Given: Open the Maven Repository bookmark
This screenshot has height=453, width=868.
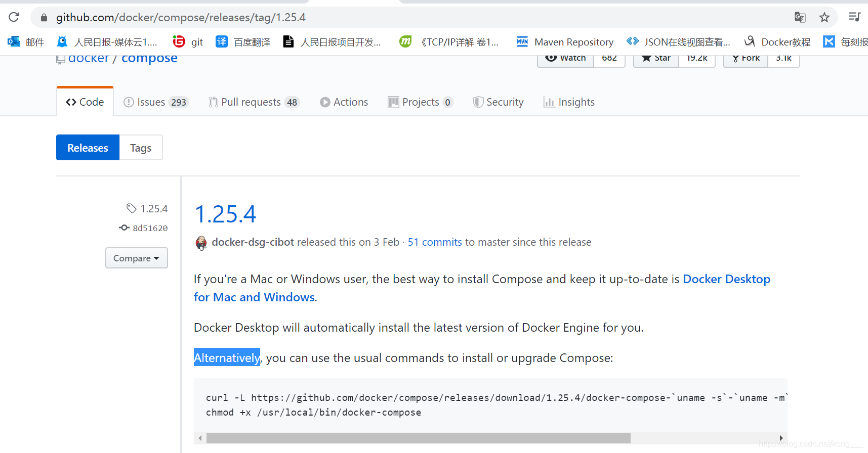Looking at the screenshot, I should 565,42.
